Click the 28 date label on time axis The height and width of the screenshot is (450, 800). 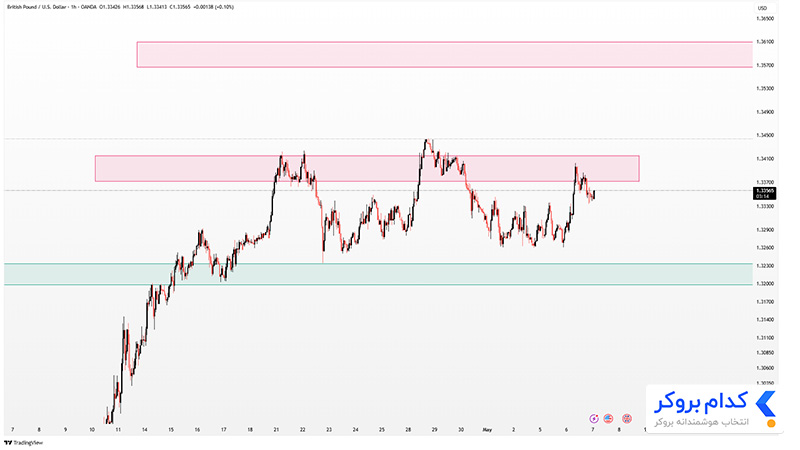pyautogui.click(x=408, y=430)
